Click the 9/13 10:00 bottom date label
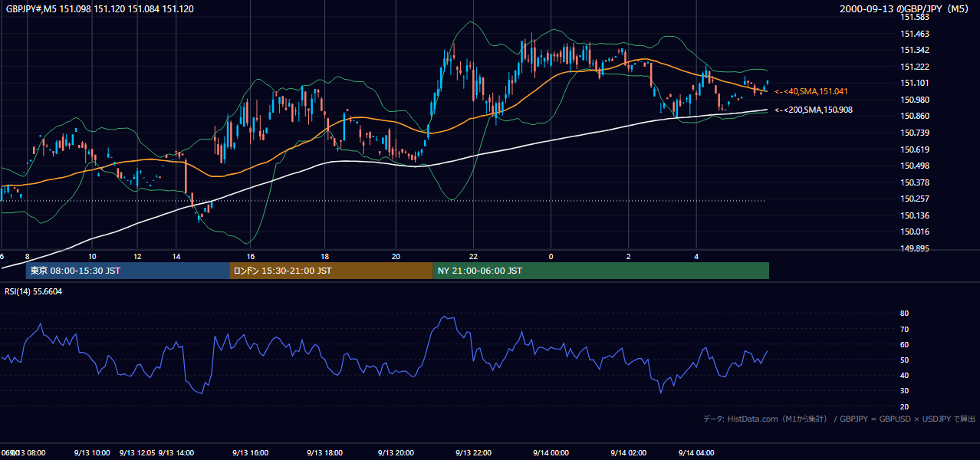Screen dimensions: 980x460 coord(92,452)
